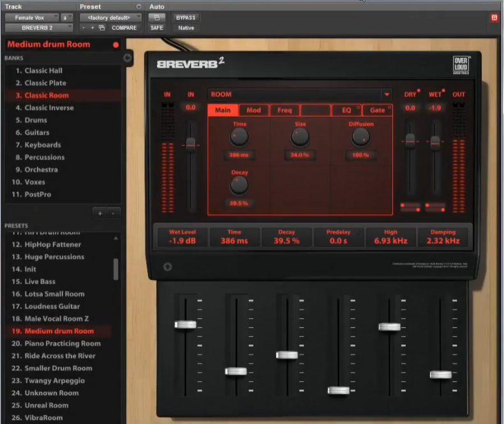The width and height of the screenshot is (504, 424).
Task: Click the DRY level fader handle
Action: [x=410, y=141]
